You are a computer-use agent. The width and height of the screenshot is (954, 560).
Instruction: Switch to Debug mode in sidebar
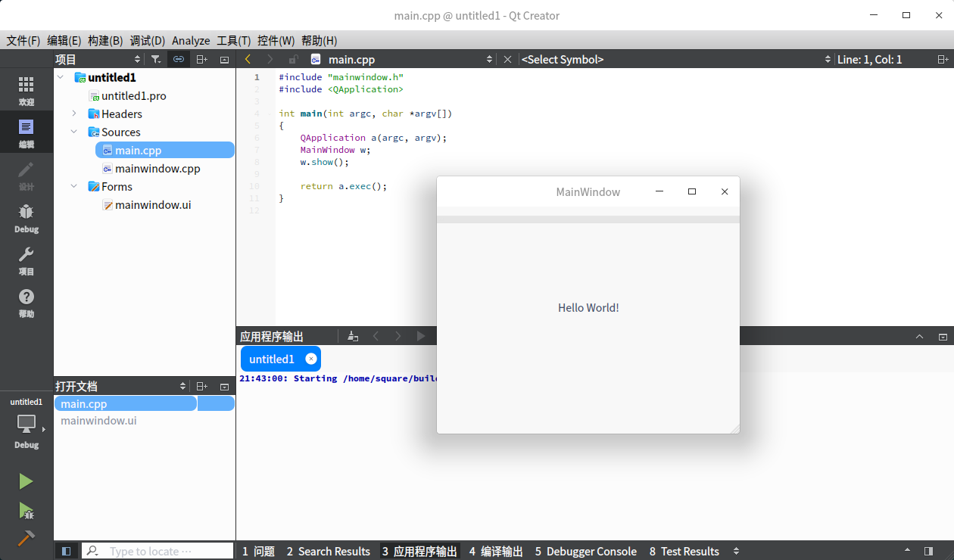click(26, 217)
